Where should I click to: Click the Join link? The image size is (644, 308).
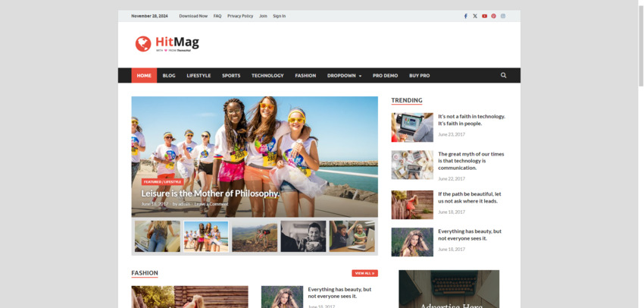coord(263,16)
